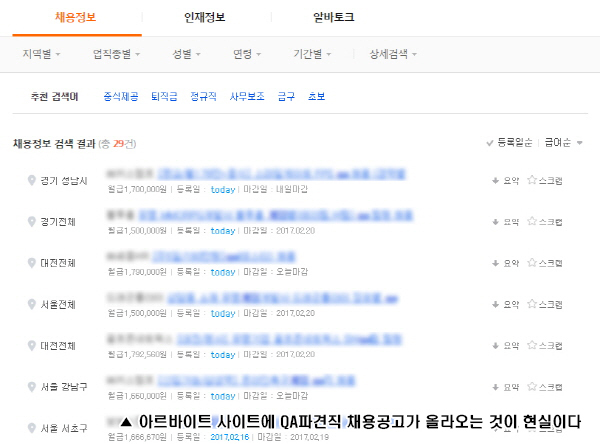Open the 지역별 filter dropdown
The image size is (600, 444).
(41, 54)
